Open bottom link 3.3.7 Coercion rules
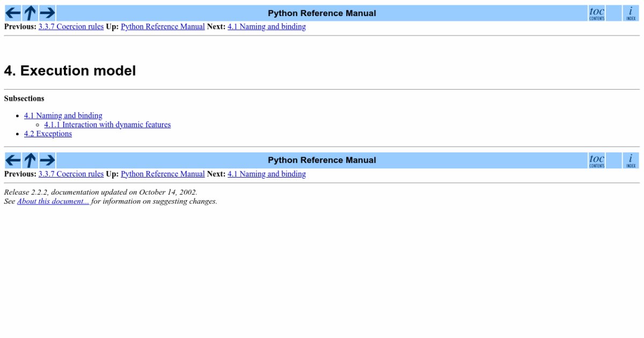Viewport: 644px width, 338px height. pyautogui.click(x=71, y=174)
